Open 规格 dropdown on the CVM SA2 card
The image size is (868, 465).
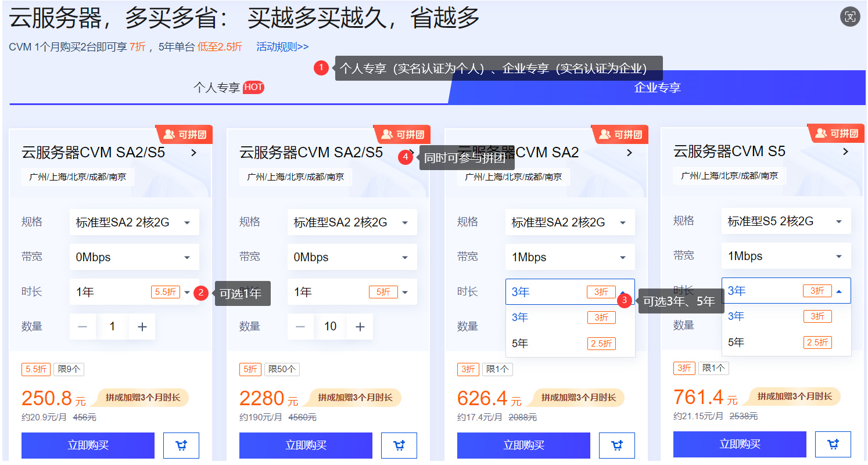[570, 222]
